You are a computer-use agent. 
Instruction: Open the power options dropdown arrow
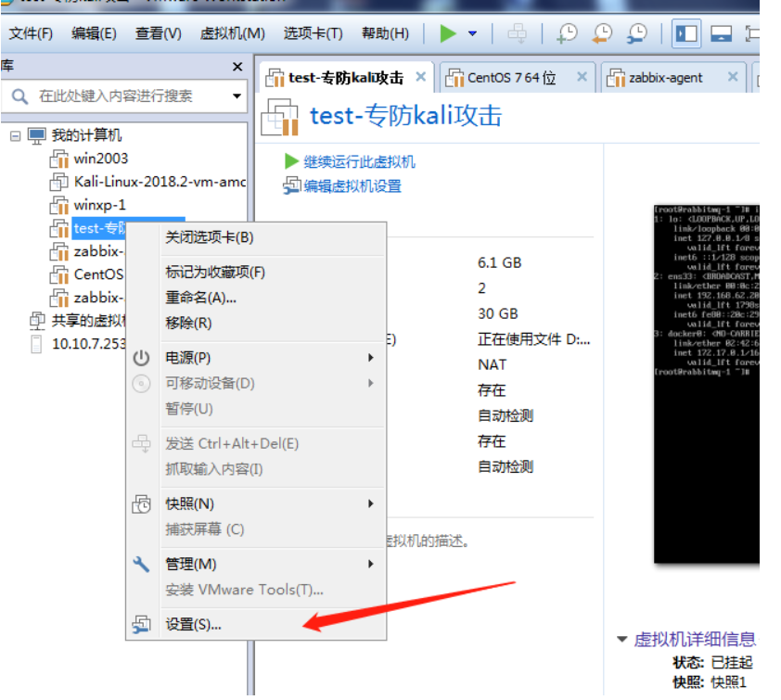pos(472,34)
